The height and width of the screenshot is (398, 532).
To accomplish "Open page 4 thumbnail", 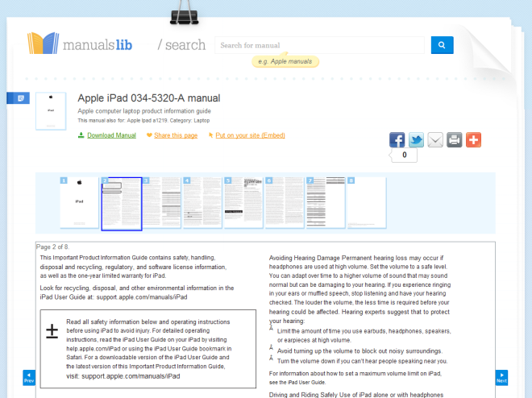I will coord(202,203).
